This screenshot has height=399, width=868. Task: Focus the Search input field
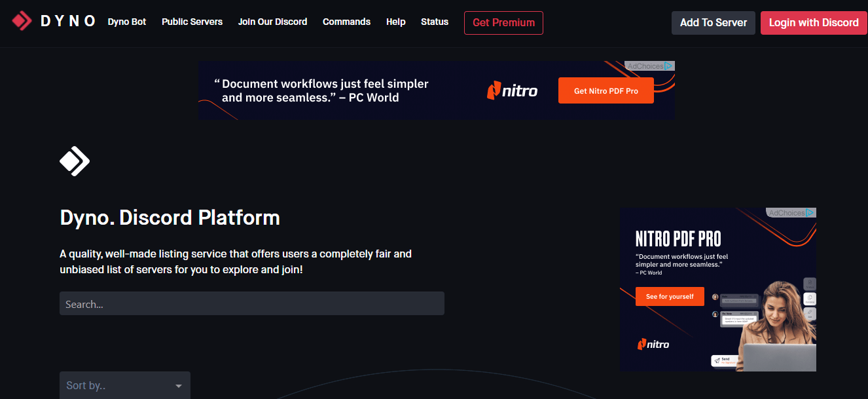point(251,304)
